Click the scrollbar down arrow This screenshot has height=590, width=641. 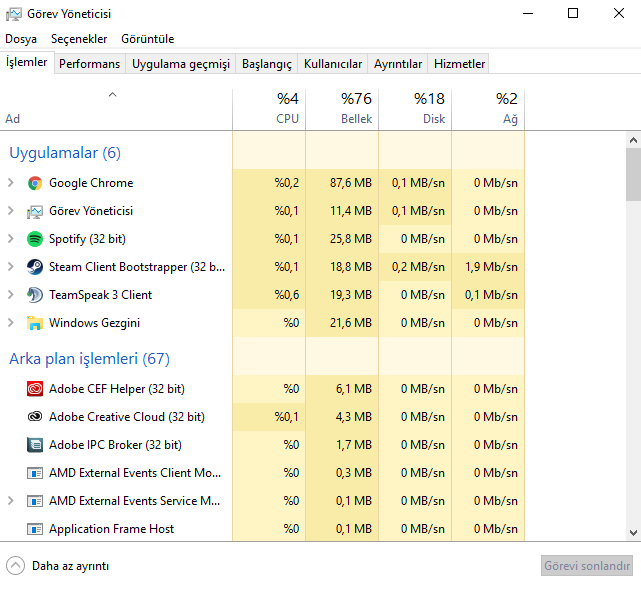[x=633, y=533]
